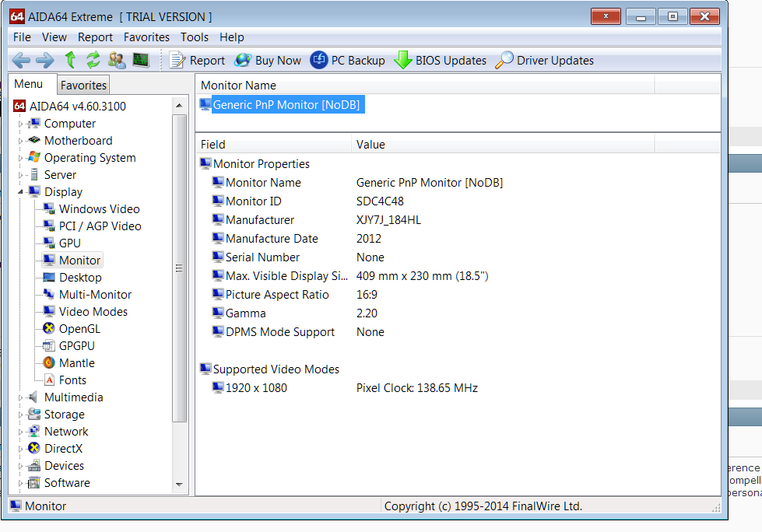762x532 pixels.
Task: Click the Software tree icon
Action: click(34, 482)
